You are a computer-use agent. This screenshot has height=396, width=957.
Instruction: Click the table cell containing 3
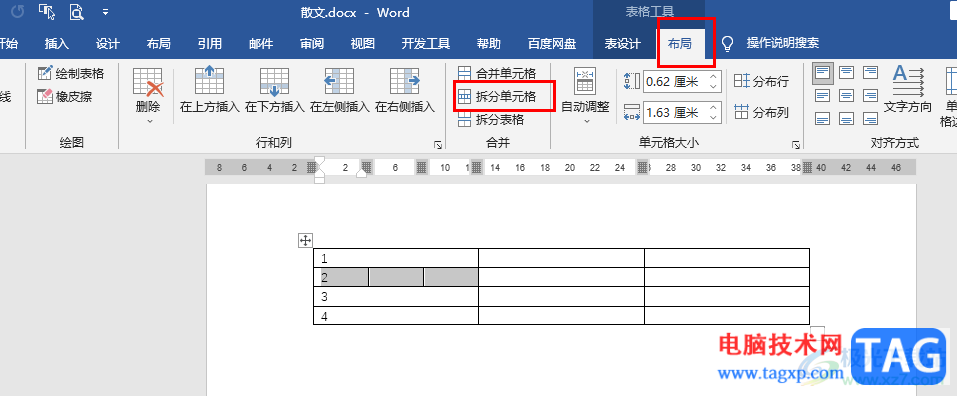pyautogui.click(x=396, y=297)
